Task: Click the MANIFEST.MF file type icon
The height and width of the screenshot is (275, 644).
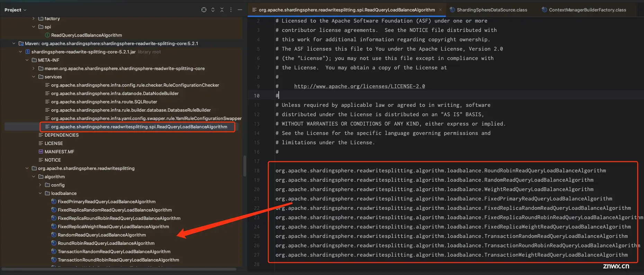Action: (41, 152)
